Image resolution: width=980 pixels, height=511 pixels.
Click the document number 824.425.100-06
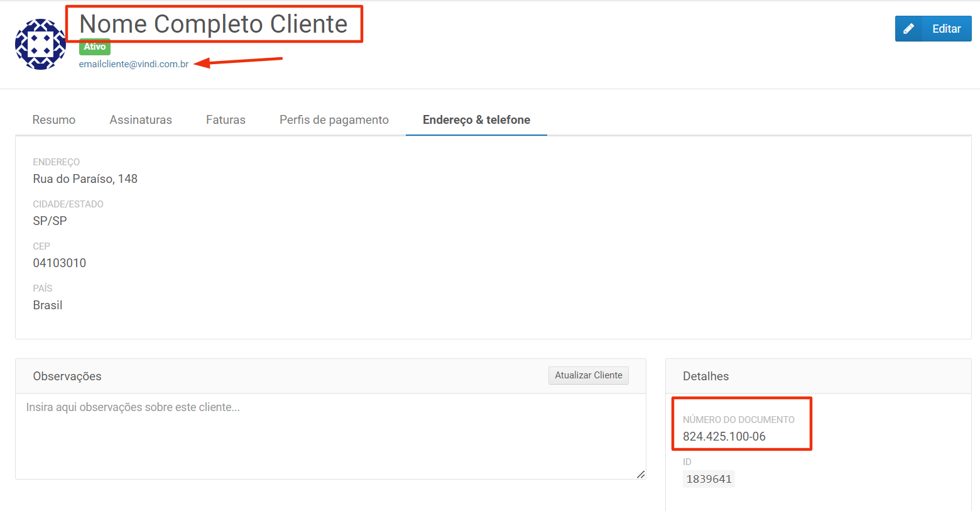pyautogui.click(x=724, y=437)
